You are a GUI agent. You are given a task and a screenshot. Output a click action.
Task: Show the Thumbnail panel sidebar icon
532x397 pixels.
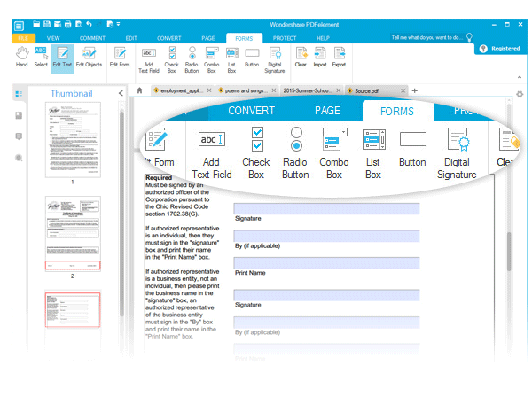click(x=19, y=94)
